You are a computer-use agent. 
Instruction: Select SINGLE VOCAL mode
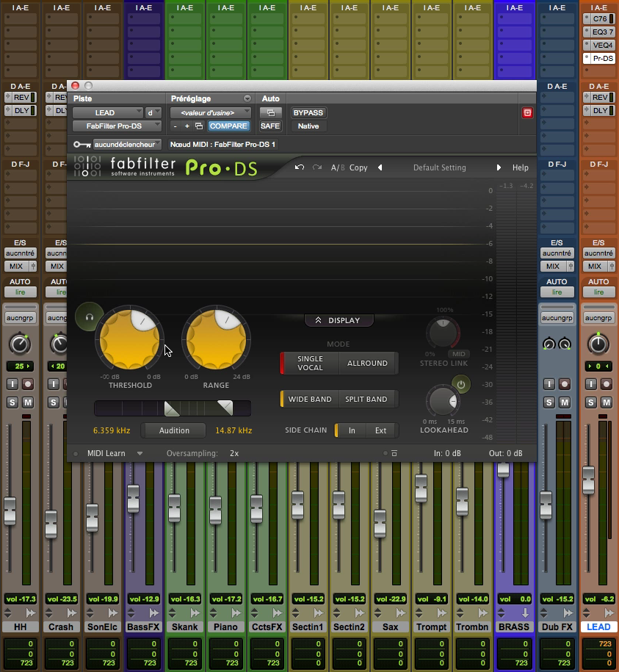point(310,363)
